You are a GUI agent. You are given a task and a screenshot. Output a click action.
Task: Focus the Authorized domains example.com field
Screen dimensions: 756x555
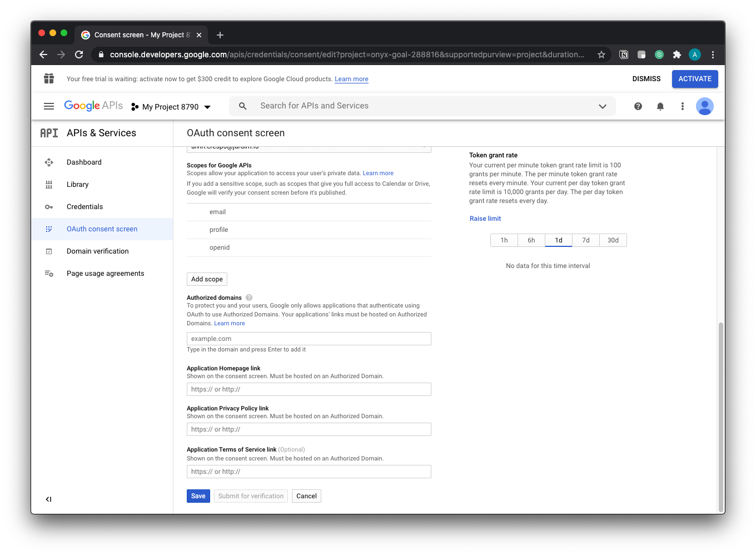tap(309, 339)
